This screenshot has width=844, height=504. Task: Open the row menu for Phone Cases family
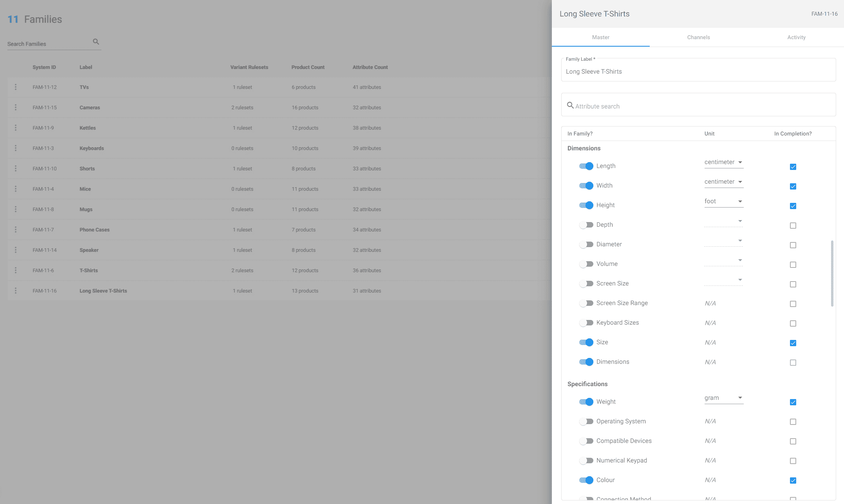(x=16, y=229)
